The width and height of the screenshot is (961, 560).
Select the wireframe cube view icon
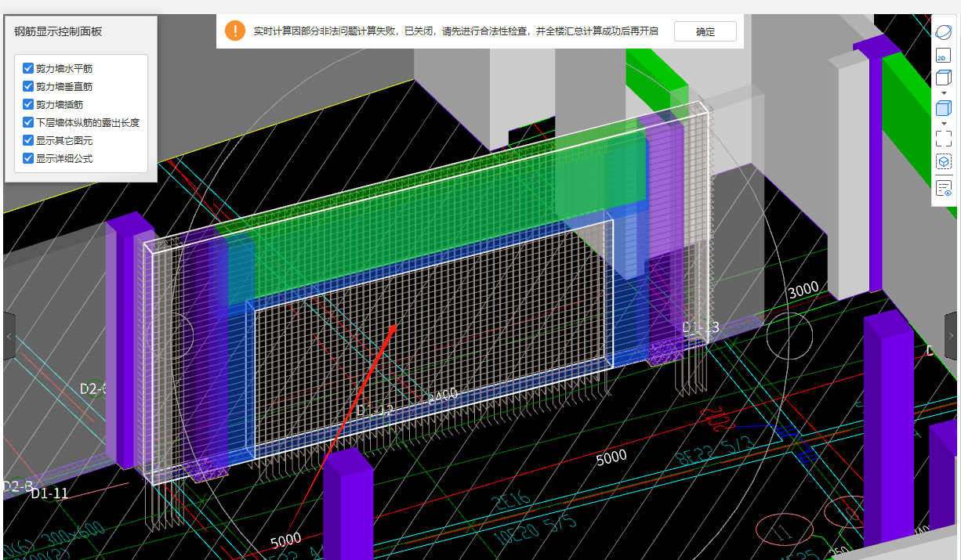pos(944,78)
